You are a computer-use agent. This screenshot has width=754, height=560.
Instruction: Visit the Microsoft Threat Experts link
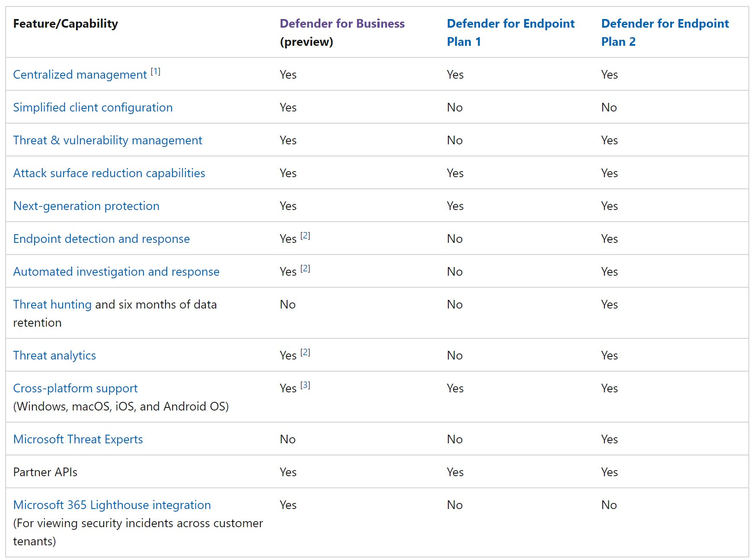78,439
